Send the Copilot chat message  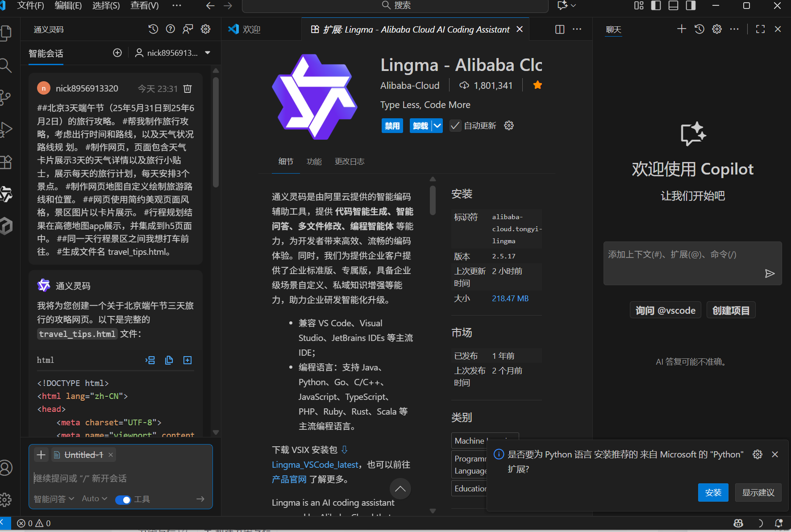[x=770, y=274]
